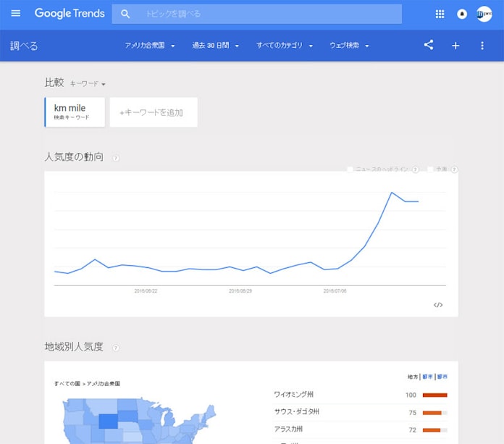504x444 pixels.
Task: Expand the ウェブ検索 search type dropdown
Action: coord(349,46)
